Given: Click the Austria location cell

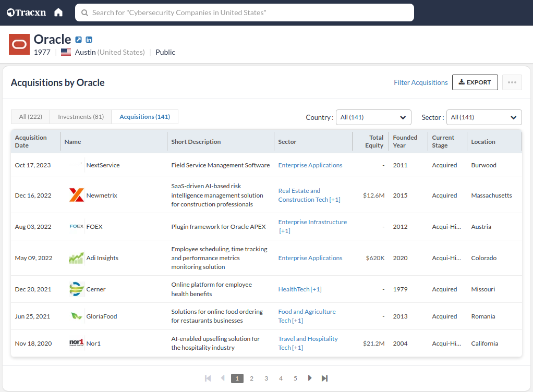Looking at the screenshot, I should (x=481, y=227).
